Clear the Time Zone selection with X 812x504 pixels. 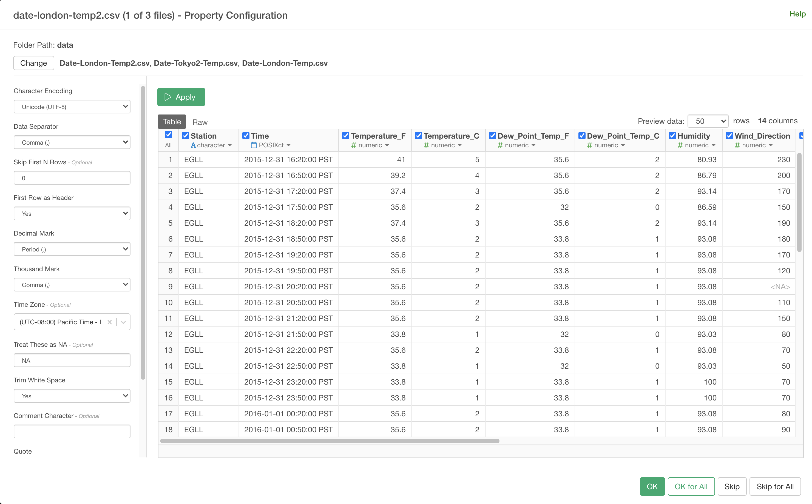click(x=109, y=322)
